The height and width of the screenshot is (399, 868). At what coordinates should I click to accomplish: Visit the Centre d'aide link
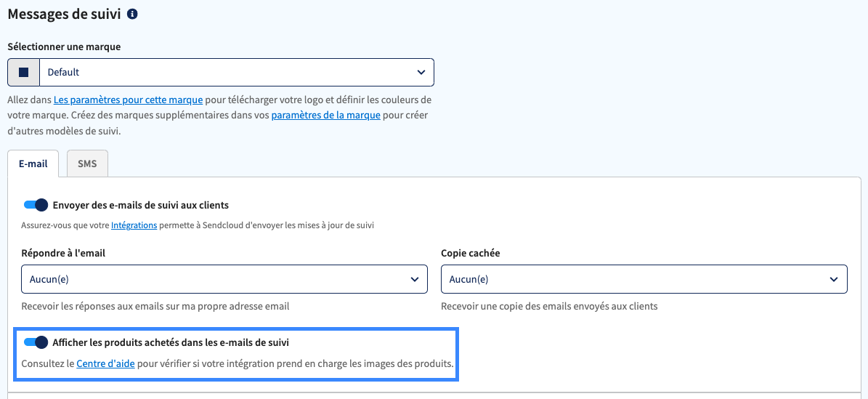(106, 364)
